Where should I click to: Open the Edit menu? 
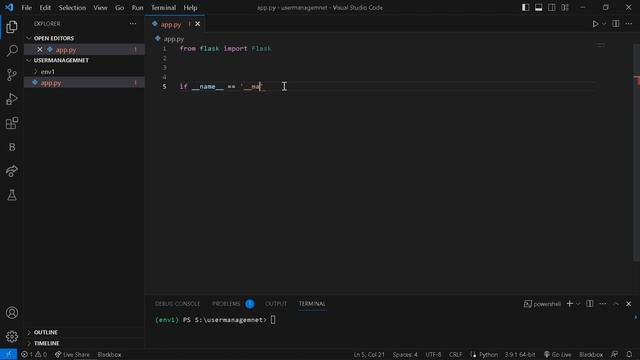[x=45, y=7]
